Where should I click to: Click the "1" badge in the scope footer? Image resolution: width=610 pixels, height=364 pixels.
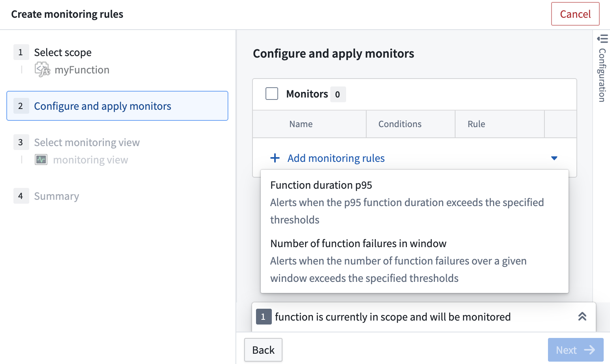(x=264, y=317)
